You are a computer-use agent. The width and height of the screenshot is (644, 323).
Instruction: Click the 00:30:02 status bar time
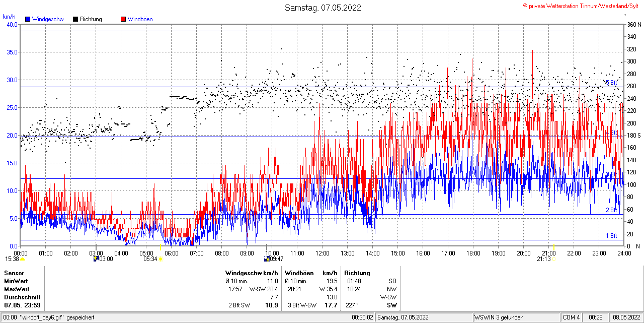362,317
